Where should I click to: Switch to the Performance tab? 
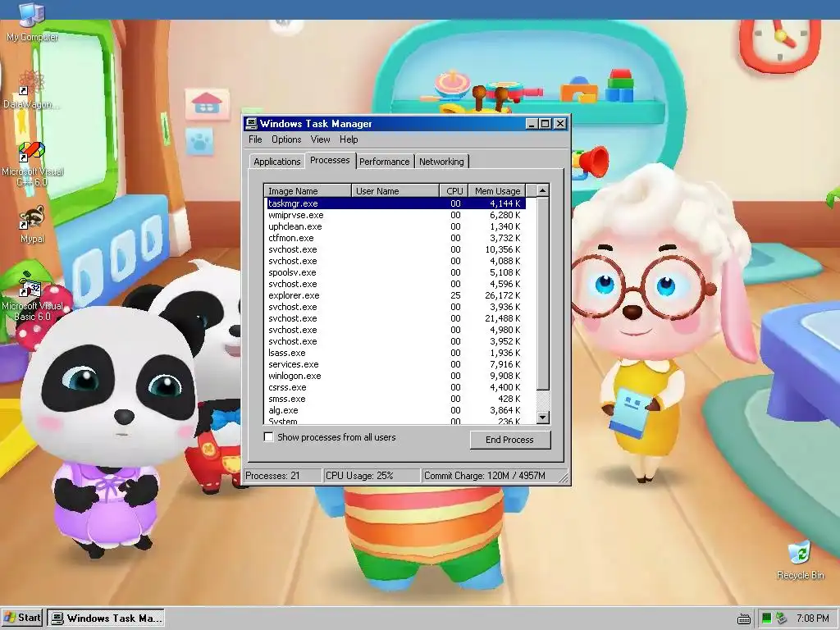click(x=384, y=162)
